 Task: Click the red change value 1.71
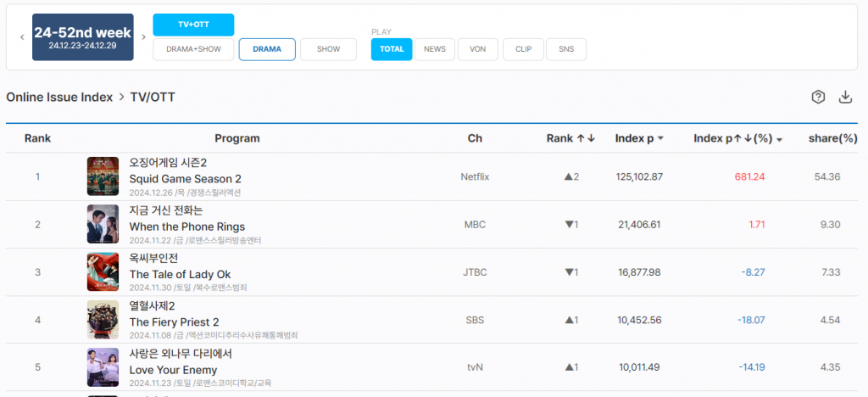(x=757, y=225)
